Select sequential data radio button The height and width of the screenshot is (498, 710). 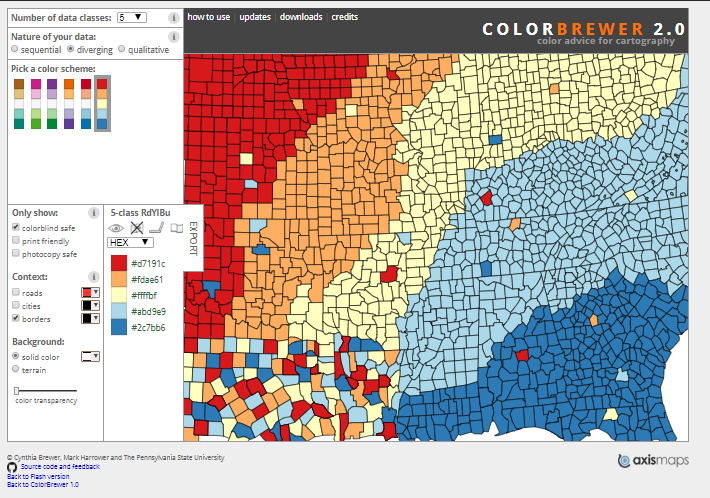(x=15, y=49)
